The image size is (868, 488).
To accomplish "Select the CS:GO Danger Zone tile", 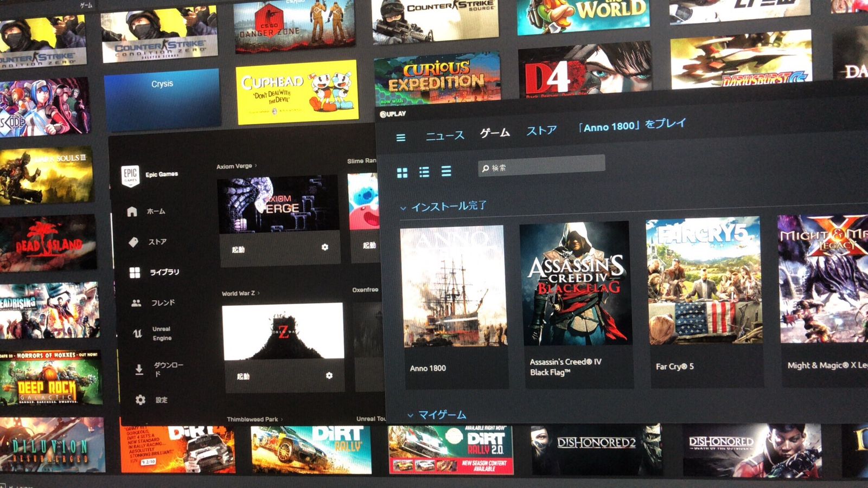I will tap(295, 25).
